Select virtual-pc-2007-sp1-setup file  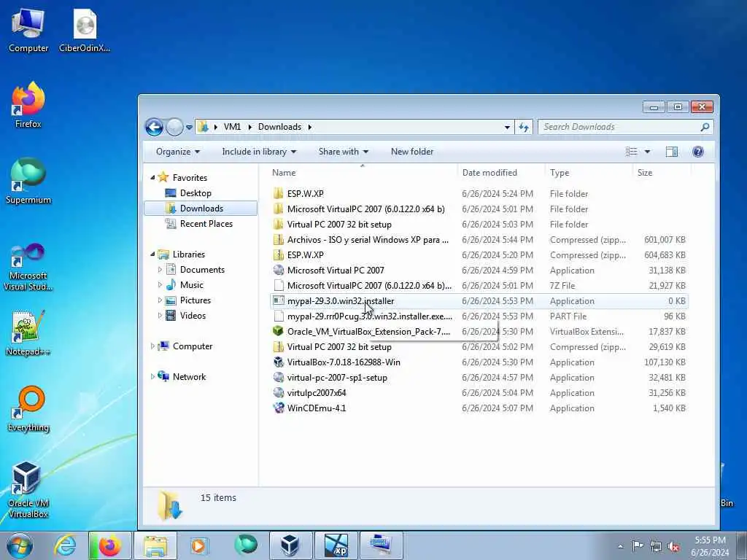tap(479, 378)
